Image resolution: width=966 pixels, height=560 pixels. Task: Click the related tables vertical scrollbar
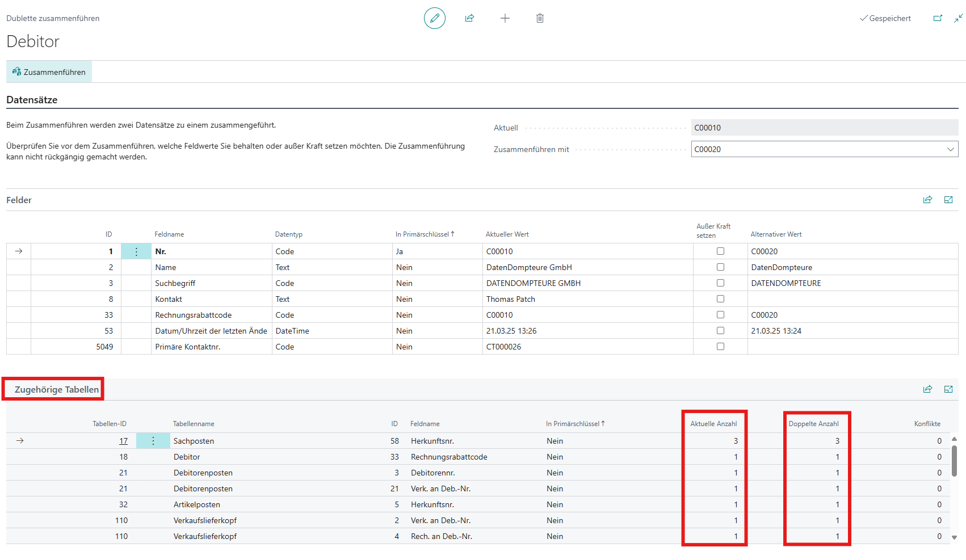(954, 460)
